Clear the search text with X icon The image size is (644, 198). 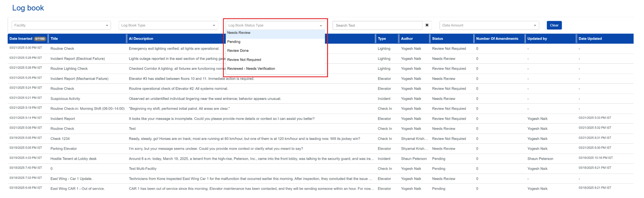coord(427,25)
